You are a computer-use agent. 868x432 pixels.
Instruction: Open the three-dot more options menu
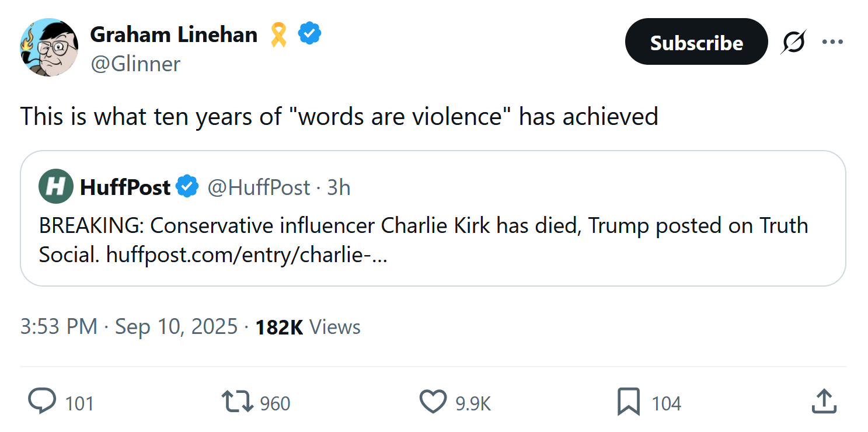point(832,42)
